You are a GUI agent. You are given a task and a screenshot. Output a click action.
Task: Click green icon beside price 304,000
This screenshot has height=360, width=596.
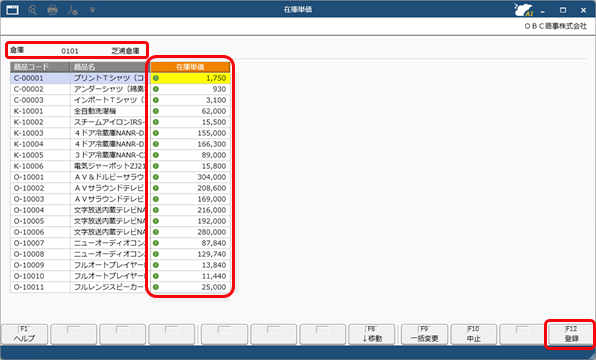156,177
